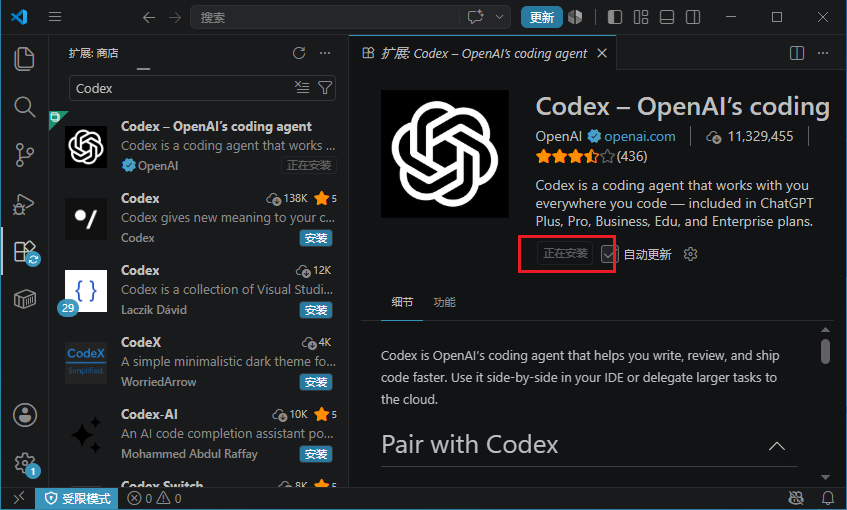Open the Search view in activity bar
The image size is (847, 510).
[x=24, y=107]
